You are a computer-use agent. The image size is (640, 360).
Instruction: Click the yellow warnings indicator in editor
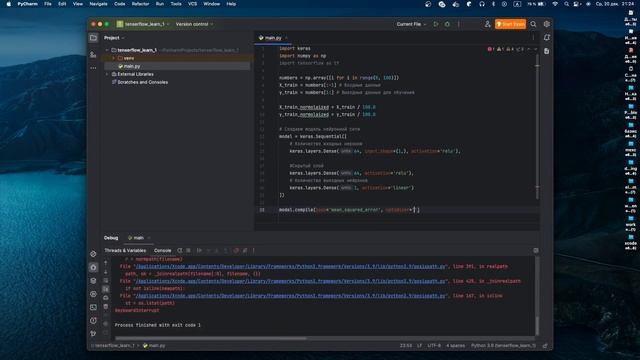point(500,49)
